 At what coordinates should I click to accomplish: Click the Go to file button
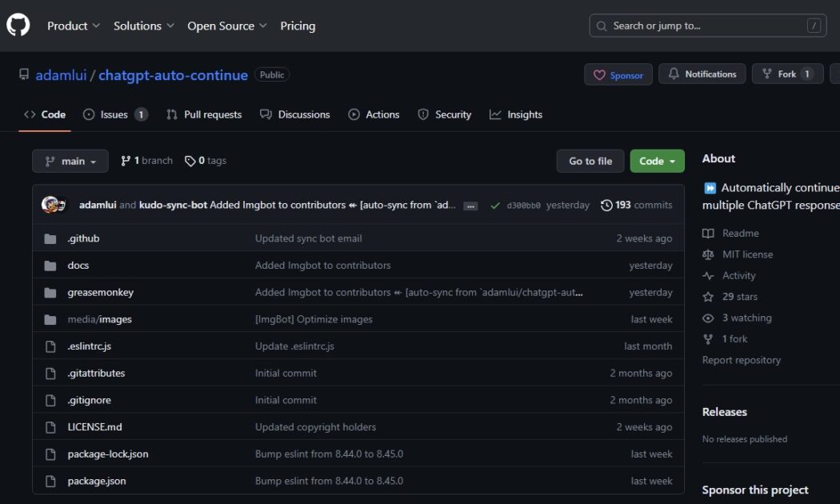point(590,161)
